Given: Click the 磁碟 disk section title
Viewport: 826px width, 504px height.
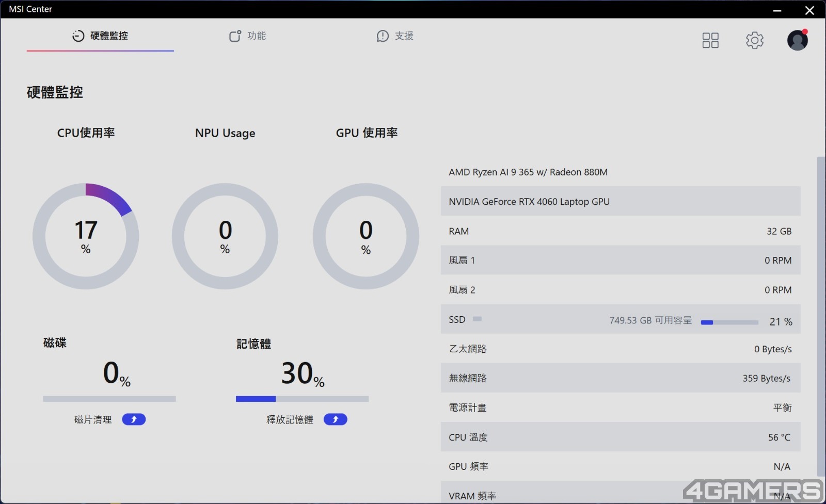Looking at the screenshot, I should [55, 343].
